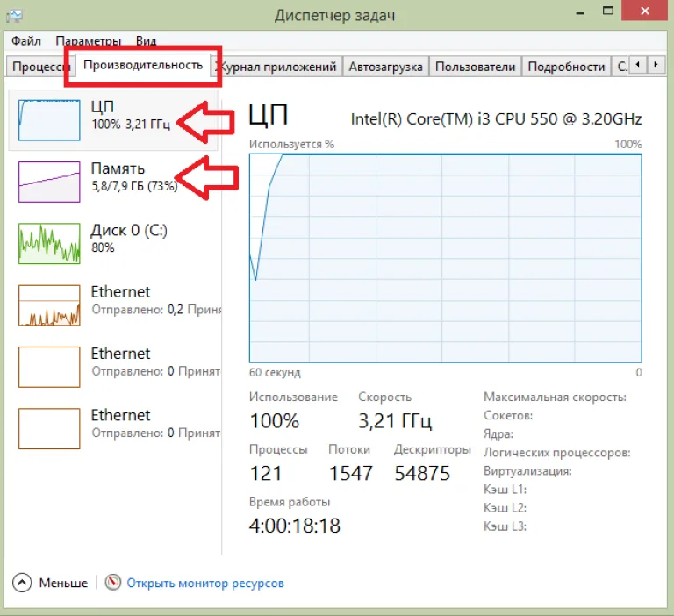Click the Task Manager icon in title bar

(15, 16)
